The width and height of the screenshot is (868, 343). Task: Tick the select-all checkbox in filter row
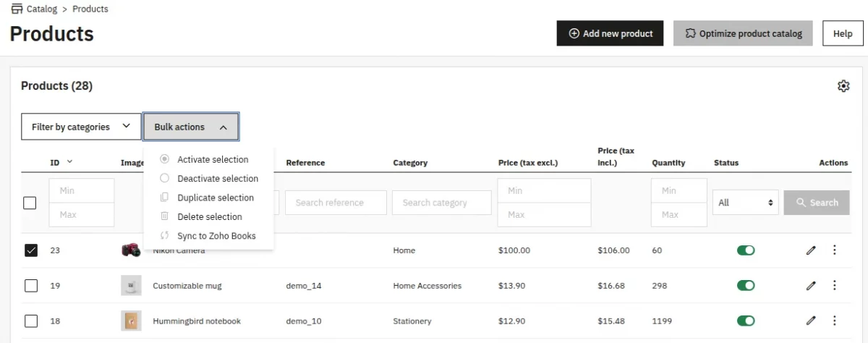point(30,203)
